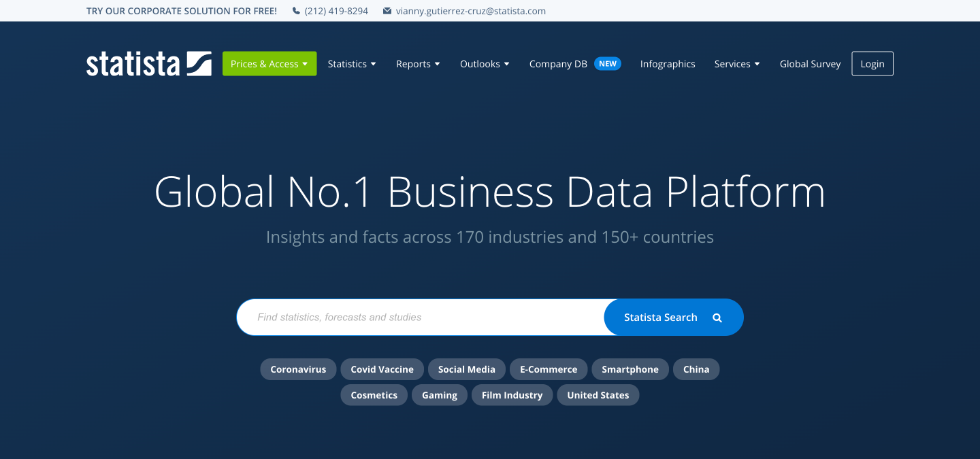Click the envelope email icon
The image size is (980, 459).
[387, 11]
